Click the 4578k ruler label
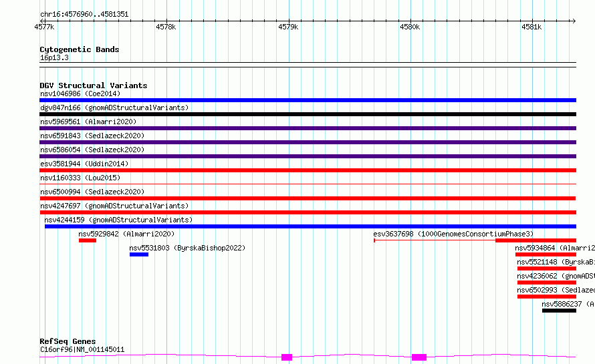The width and height of the screenshot is (595, 364). point(166,27)
